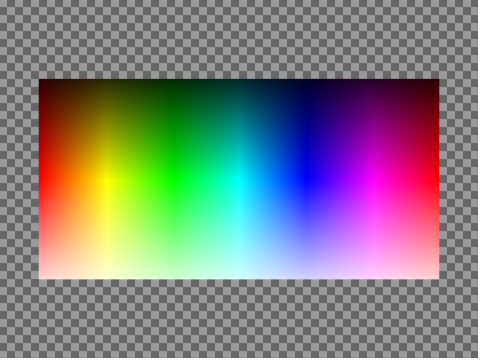The width and height of the screenshot is (480, 360).
Task: Click the transparent checkerboard strip left of gradient
Action: pos(19,179)
